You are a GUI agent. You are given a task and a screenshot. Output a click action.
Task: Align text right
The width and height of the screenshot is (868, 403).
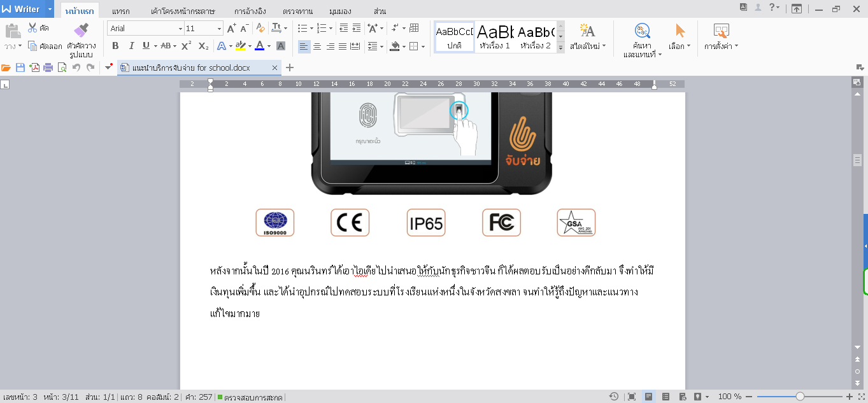[x=331, y=46]
